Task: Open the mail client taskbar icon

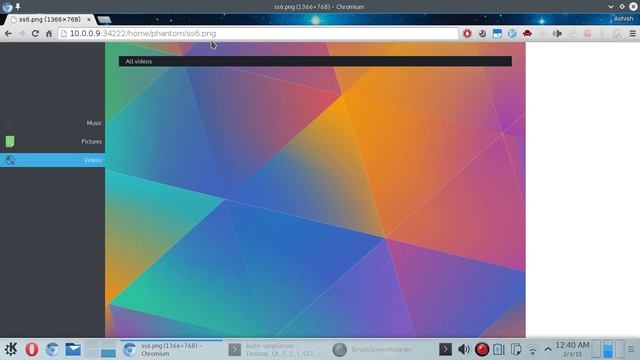Action: pos(73,349)
